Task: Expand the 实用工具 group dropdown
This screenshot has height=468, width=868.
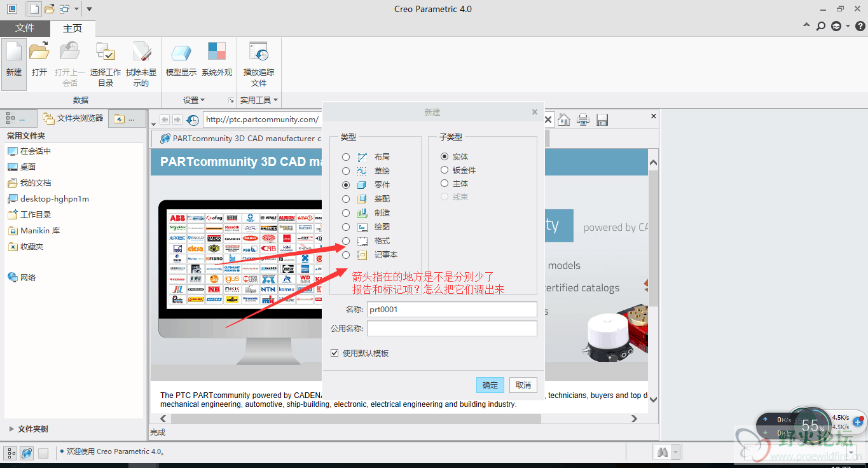Action: tap(259, 100)
